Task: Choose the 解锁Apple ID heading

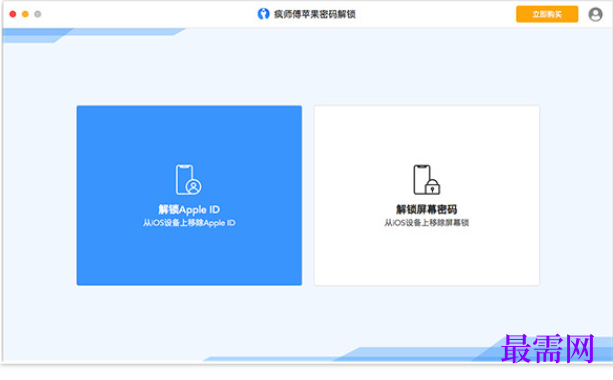Action: point(189,210)
